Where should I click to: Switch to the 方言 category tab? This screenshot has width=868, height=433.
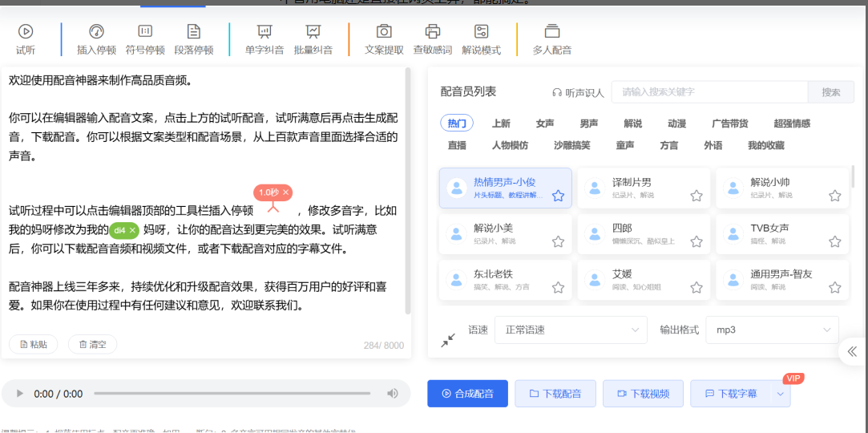(668, 146)
